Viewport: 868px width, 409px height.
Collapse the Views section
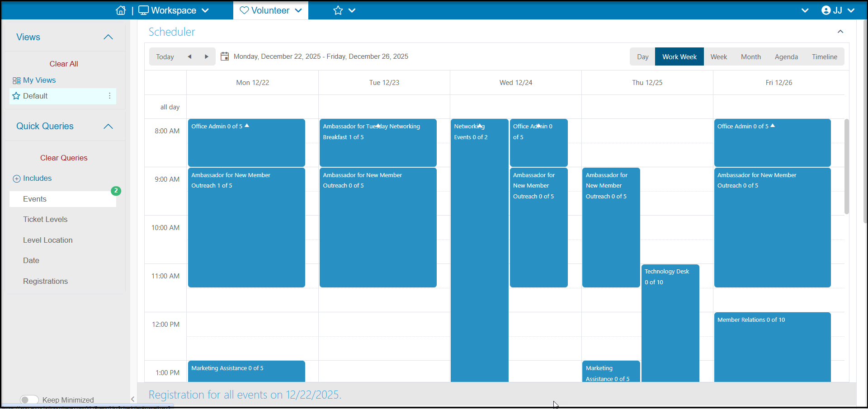click(x=108, y=37)
